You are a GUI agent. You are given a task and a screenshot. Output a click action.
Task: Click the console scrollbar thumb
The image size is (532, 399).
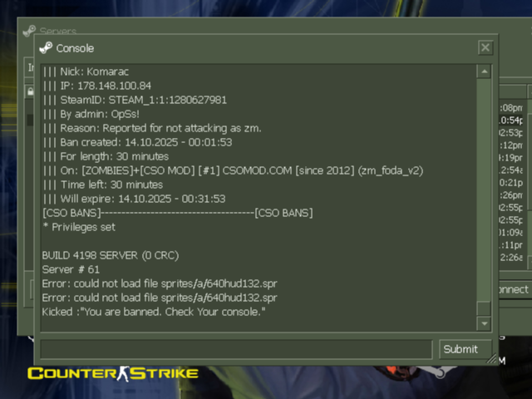[484, 308]
